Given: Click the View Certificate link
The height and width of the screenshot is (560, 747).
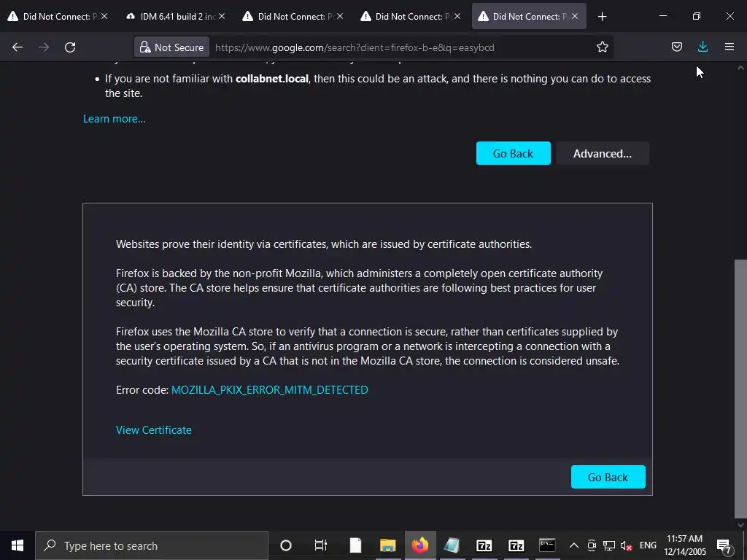Looking at the screenshot, I should [154, 430].
